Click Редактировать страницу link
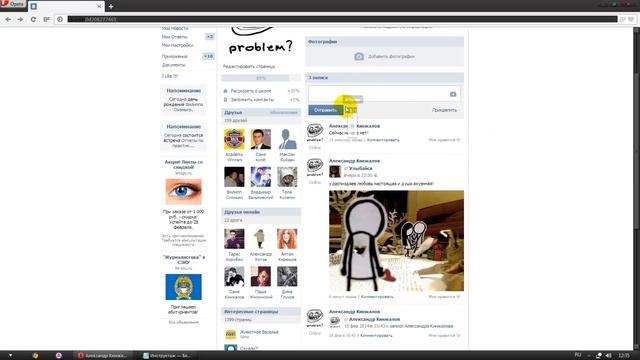The image size is (640, 360). coord(249,66)
